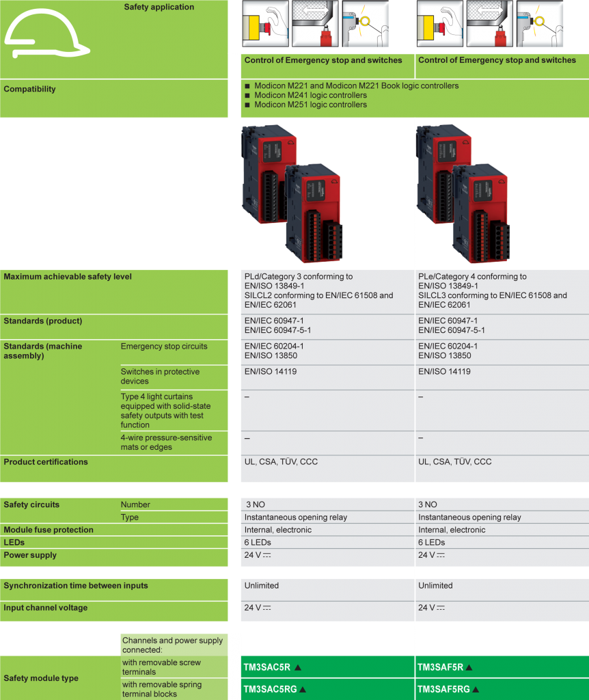Image resolution: width=589 pixels, height=700 pixels.
Task: Click the 'PLe/Category 4 conforming to' cell
Action: [502, 291]
